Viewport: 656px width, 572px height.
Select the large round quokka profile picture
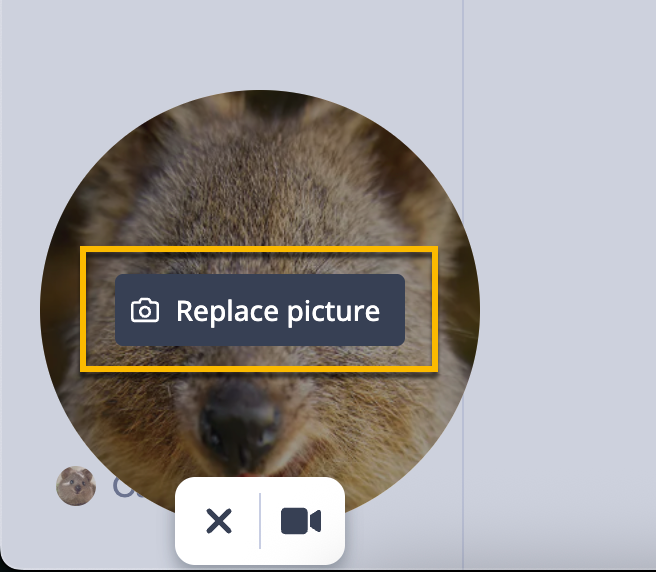260,310
